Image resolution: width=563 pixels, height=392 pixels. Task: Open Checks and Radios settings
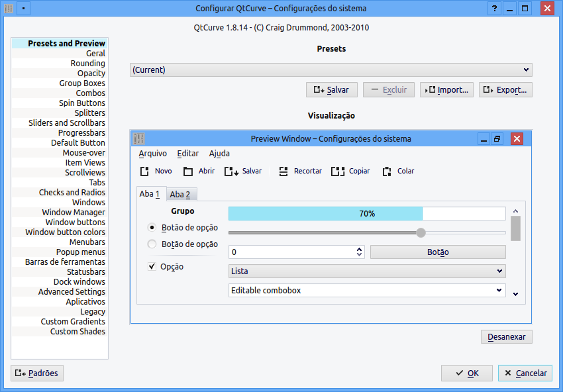(x=59, y=193)
